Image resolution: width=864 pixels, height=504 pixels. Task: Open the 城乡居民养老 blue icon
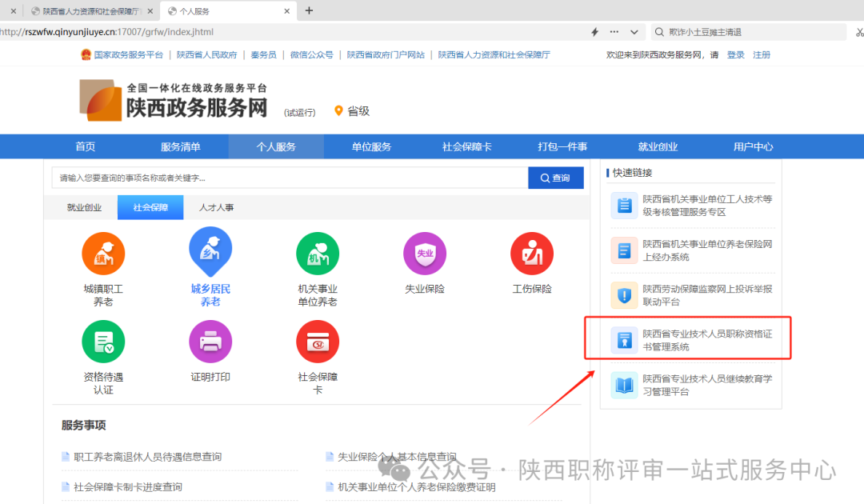tap(210, 251)
